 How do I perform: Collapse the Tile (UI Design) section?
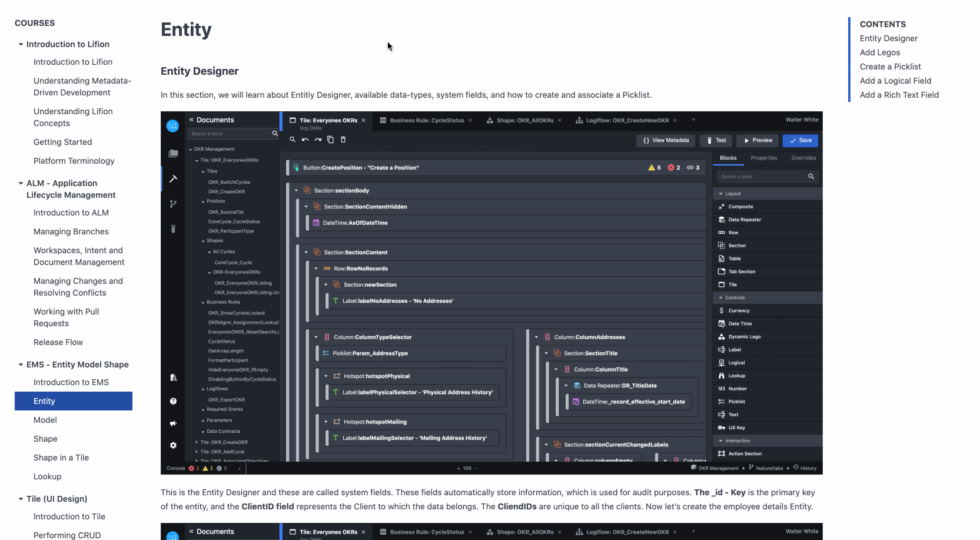point(21,499)
